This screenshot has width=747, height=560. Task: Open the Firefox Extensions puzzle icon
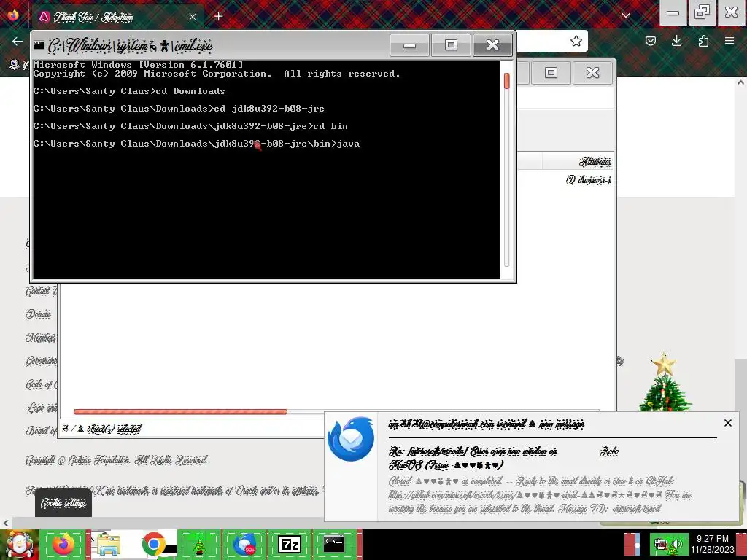click(x=703, y=41)
